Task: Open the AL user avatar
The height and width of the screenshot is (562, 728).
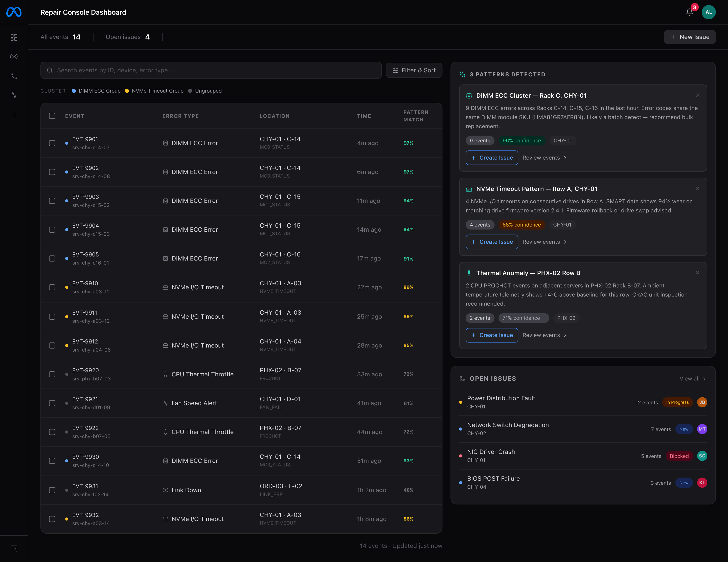Action: pos(709,12)
